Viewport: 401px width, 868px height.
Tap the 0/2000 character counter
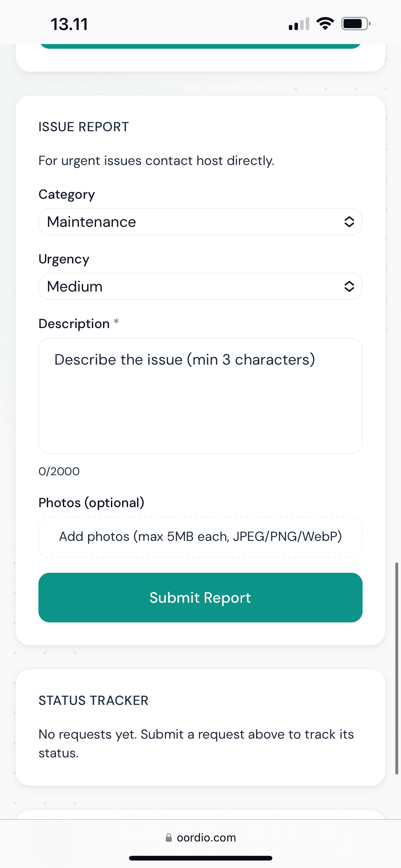coord(59,471)
